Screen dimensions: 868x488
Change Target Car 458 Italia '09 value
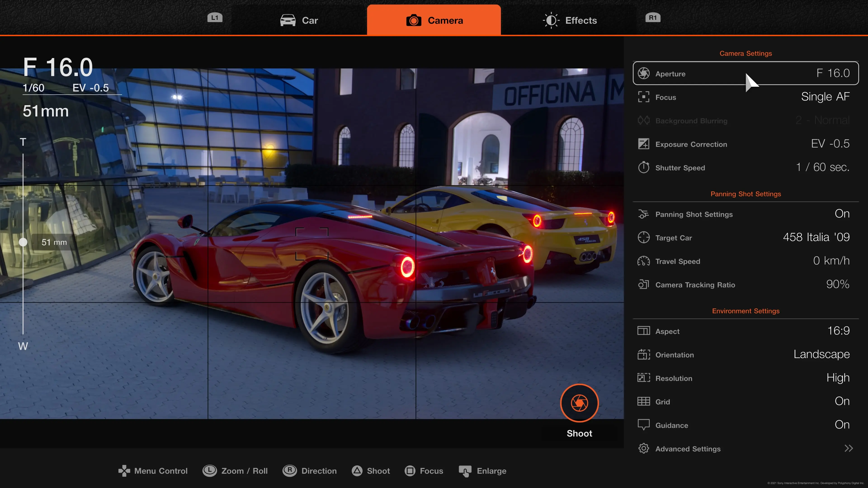(x=816, y=237)
